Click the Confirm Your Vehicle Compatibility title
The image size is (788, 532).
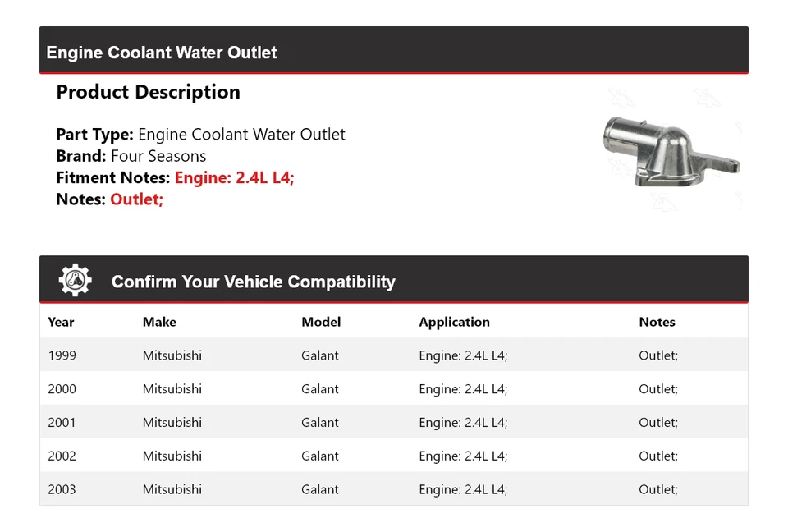pos(253,282)
